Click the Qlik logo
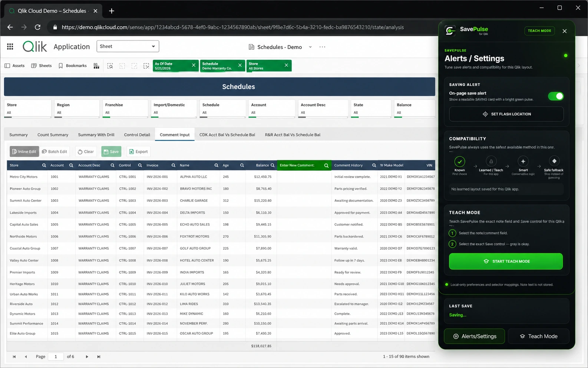 point(35,46)
